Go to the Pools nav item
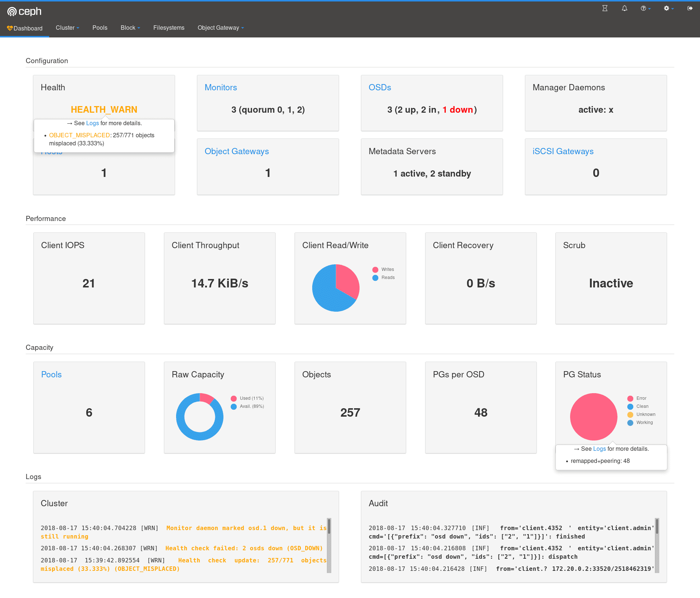 tap(100, 28)
